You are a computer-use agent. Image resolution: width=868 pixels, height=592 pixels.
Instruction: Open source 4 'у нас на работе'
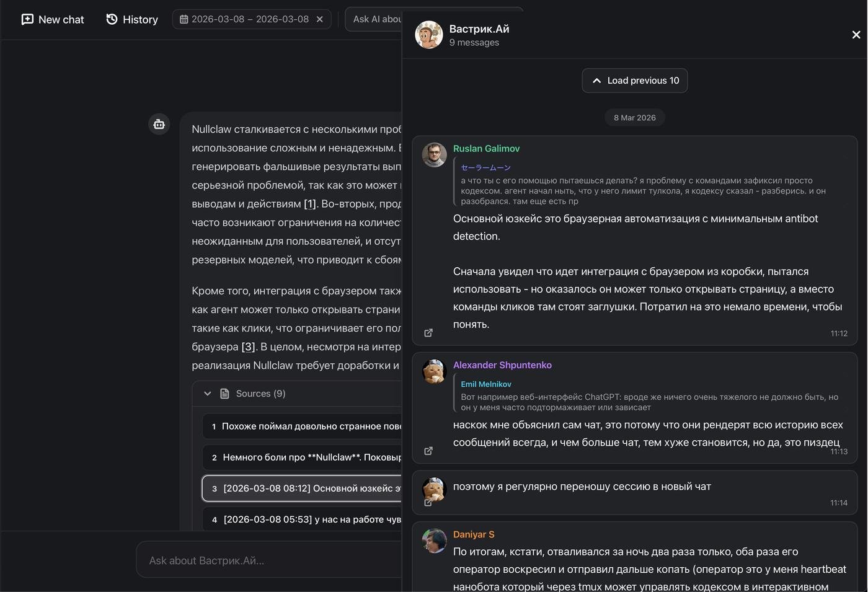pyautogui.click(x=304, y=519)
